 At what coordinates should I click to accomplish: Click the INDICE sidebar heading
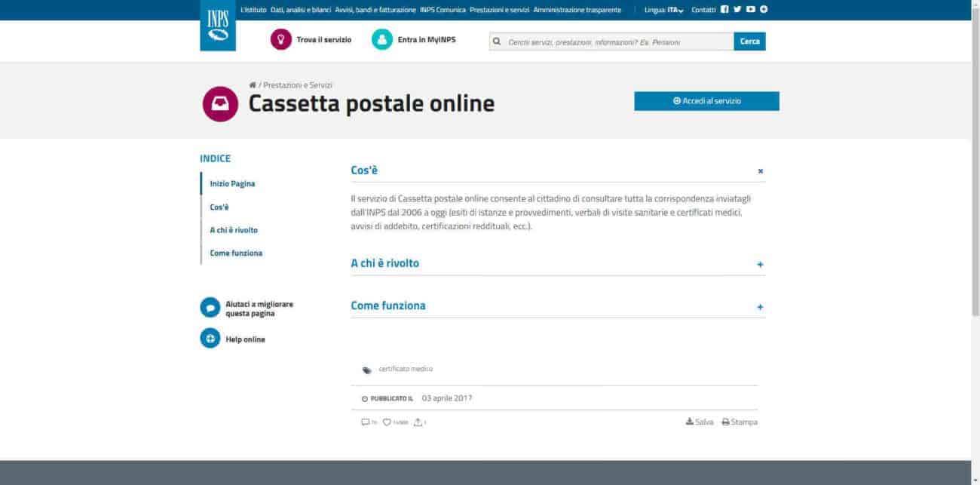tap(215, 158)
